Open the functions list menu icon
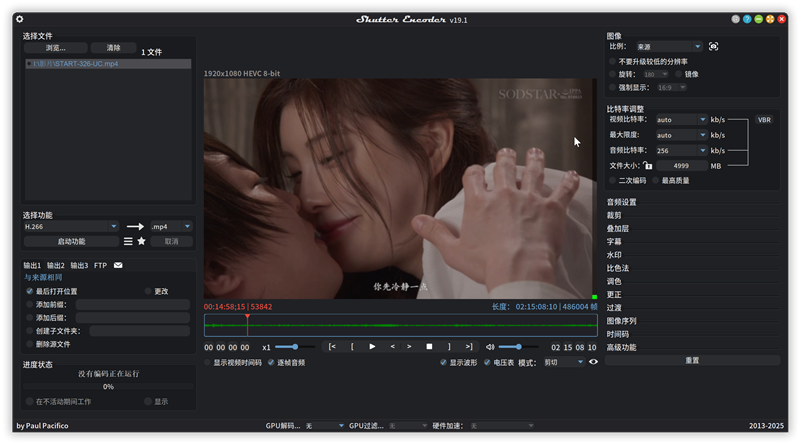 [x=128, y=241]
